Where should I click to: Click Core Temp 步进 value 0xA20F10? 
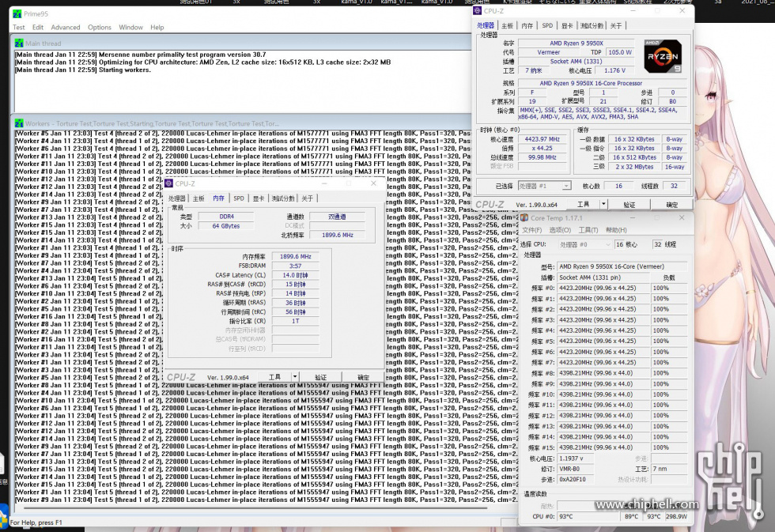pos(576,480)
